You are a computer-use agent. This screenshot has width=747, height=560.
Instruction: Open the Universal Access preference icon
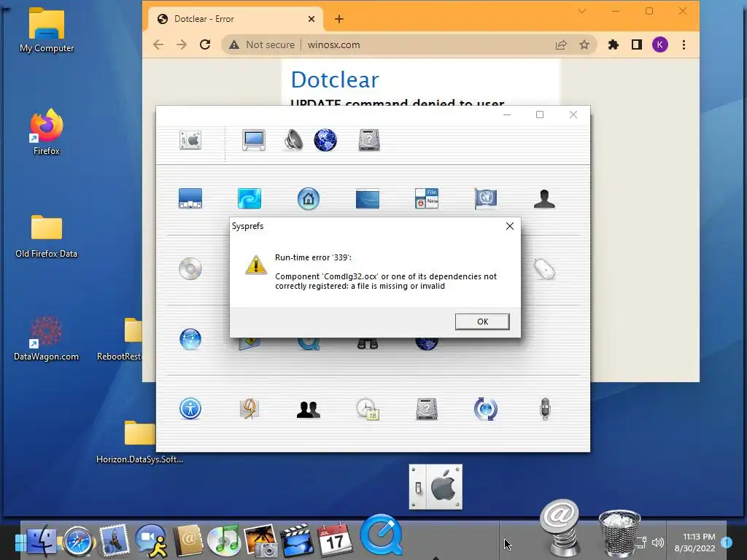coord(190,408)
